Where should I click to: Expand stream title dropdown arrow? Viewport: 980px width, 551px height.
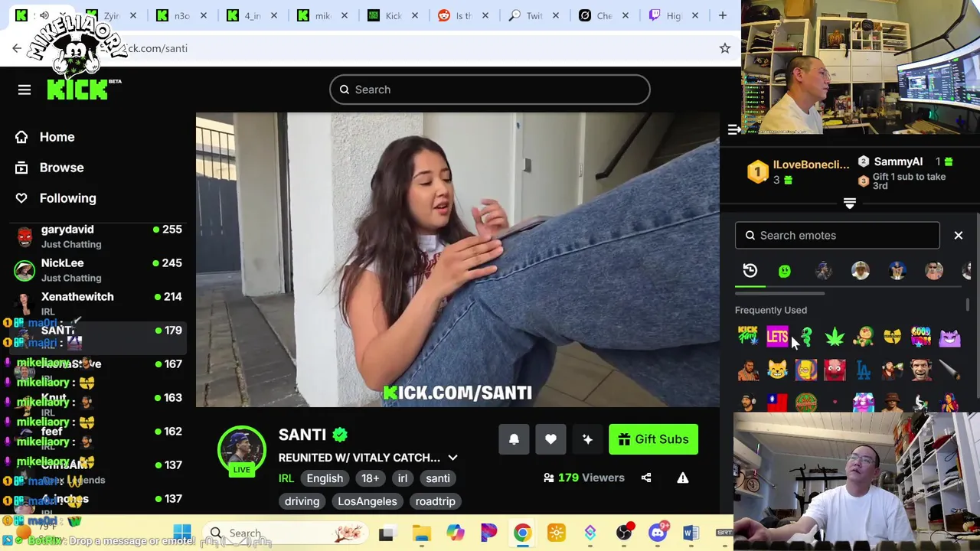pyautogui.click(x=452, y=458)
